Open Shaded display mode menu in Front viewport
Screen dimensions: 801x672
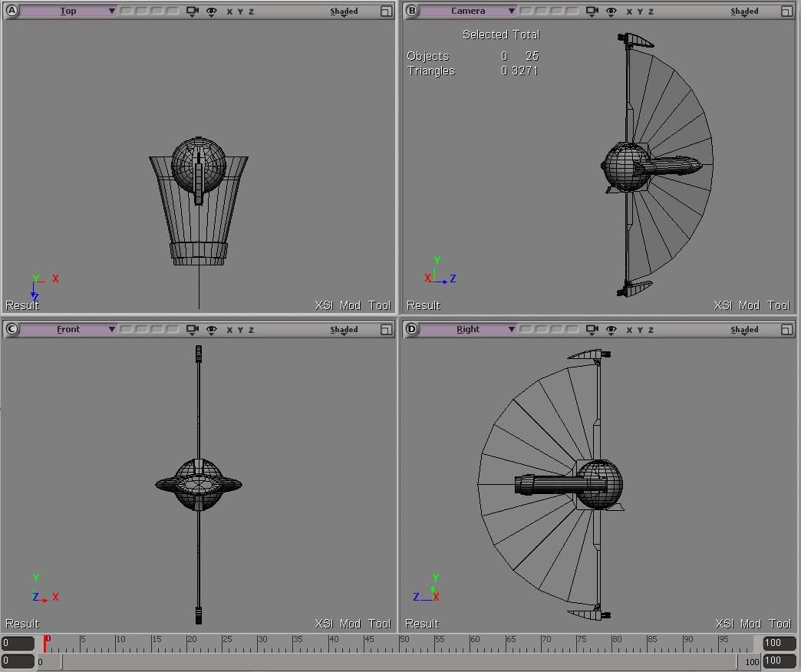click(x=344, y=330)
